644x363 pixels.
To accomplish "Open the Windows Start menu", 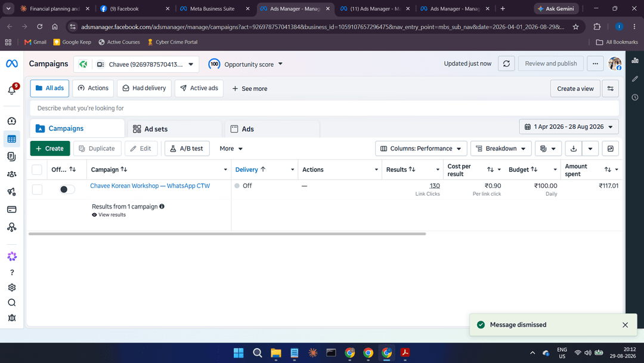I will coord(239,353).
